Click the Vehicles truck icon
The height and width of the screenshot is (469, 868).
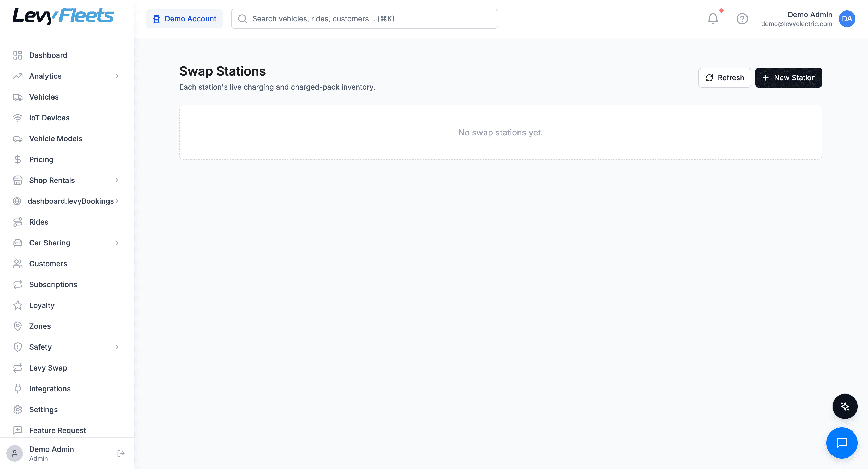[x=17, y=97]
